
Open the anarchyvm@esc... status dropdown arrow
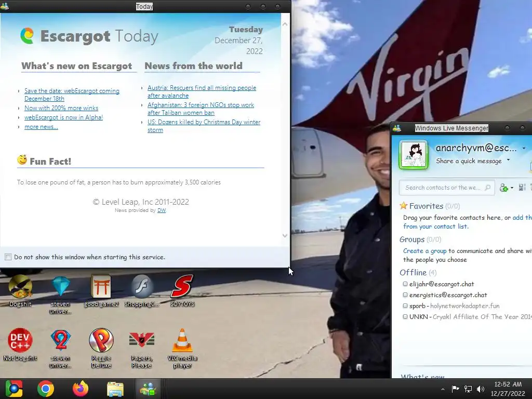pyautogui.click(x=524, y=148)
